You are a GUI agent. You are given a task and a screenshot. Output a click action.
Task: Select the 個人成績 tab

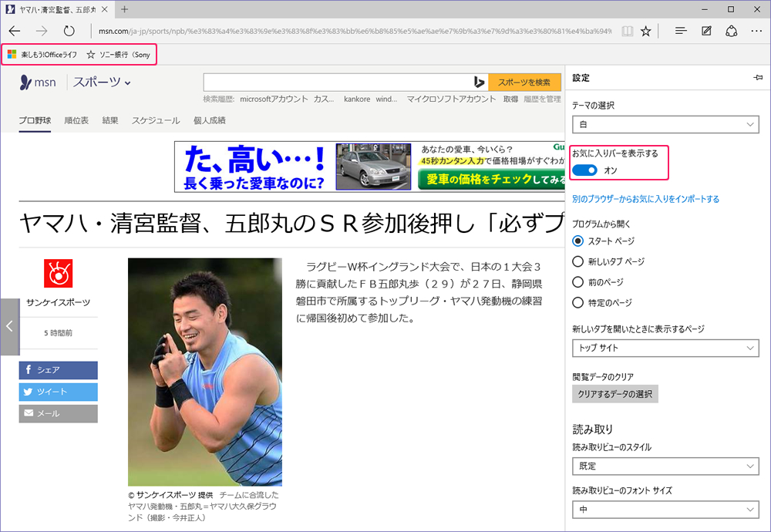click(210, 120)
